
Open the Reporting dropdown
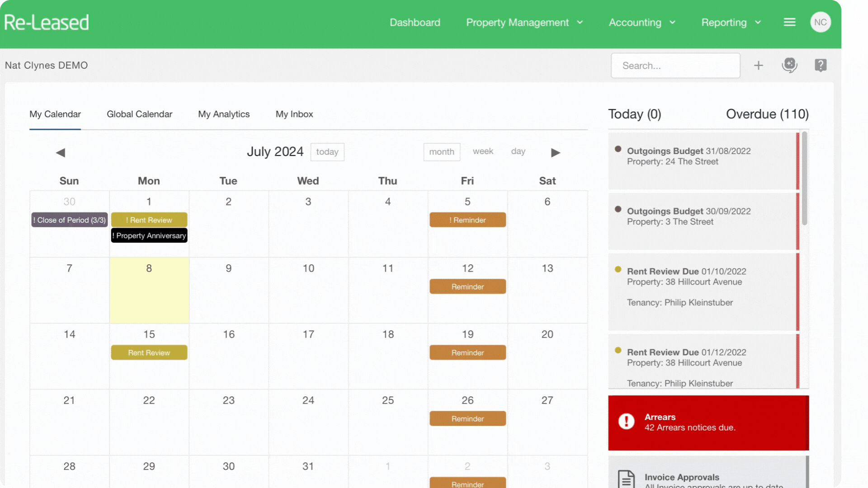tap(731, 23)
